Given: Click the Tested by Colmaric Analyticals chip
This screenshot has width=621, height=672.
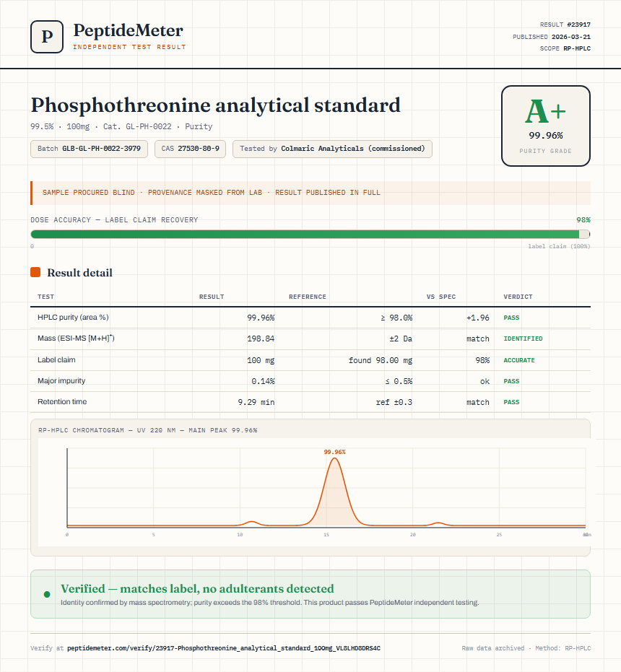Looking at the screenshot, I should (332, 149).
